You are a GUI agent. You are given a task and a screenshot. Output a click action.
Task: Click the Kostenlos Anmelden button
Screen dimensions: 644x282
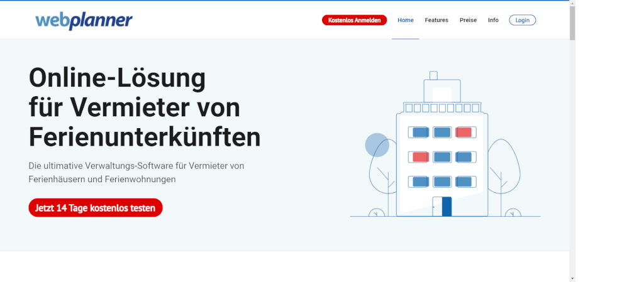click(354, 20)
